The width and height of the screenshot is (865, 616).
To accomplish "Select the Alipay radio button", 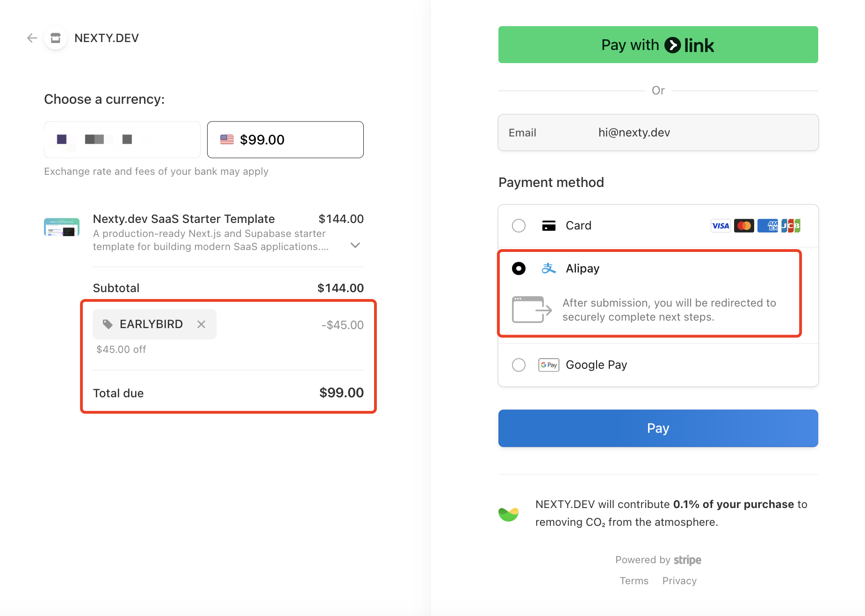I will (x=519, y=268).
